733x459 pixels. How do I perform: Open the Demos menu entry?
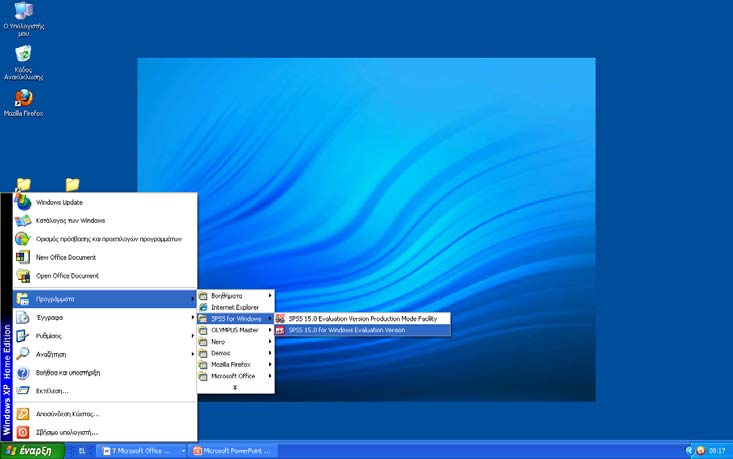click(x=236, y=353)
